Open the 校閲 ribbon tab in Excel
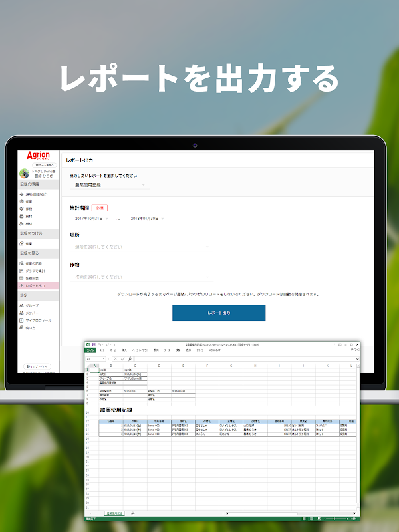Screen dimensions: 399x532 (x=178, y=350)
